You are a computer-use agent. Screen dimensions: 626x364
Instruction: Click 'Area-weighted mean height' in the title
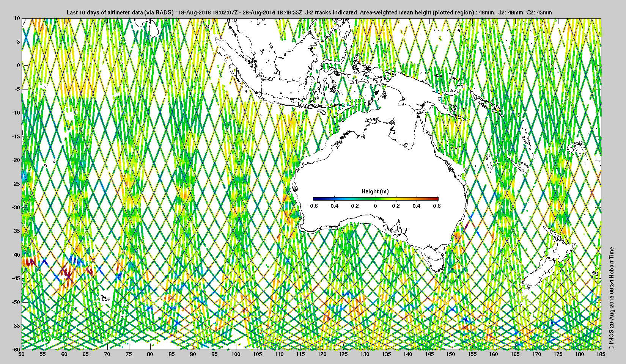coord(395,13)
